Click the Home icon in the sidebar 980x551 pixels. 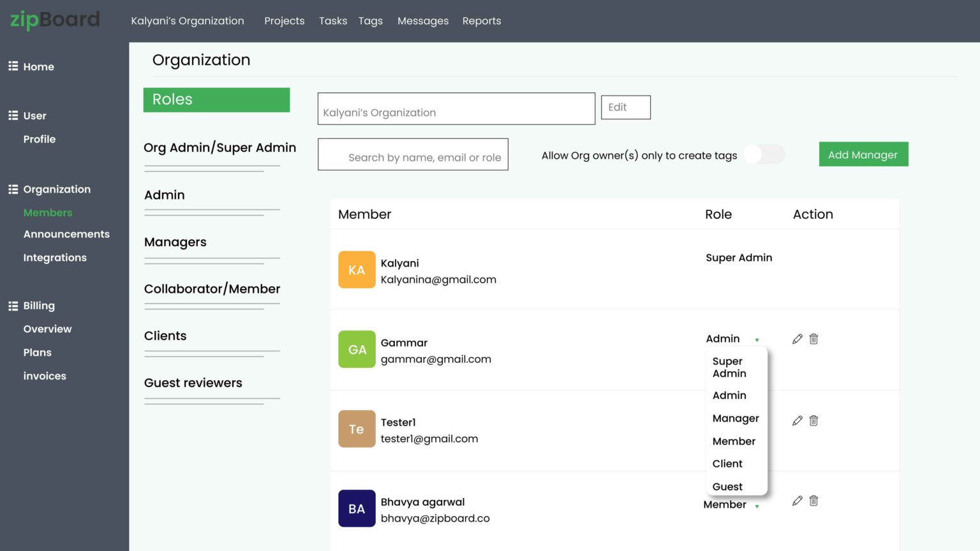pyautogui.click(x=11, y=66)
